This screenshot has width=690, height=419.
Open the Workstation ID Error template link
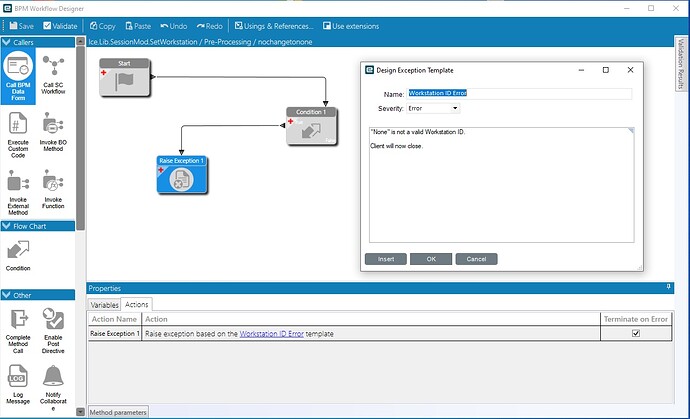point(272,334)
